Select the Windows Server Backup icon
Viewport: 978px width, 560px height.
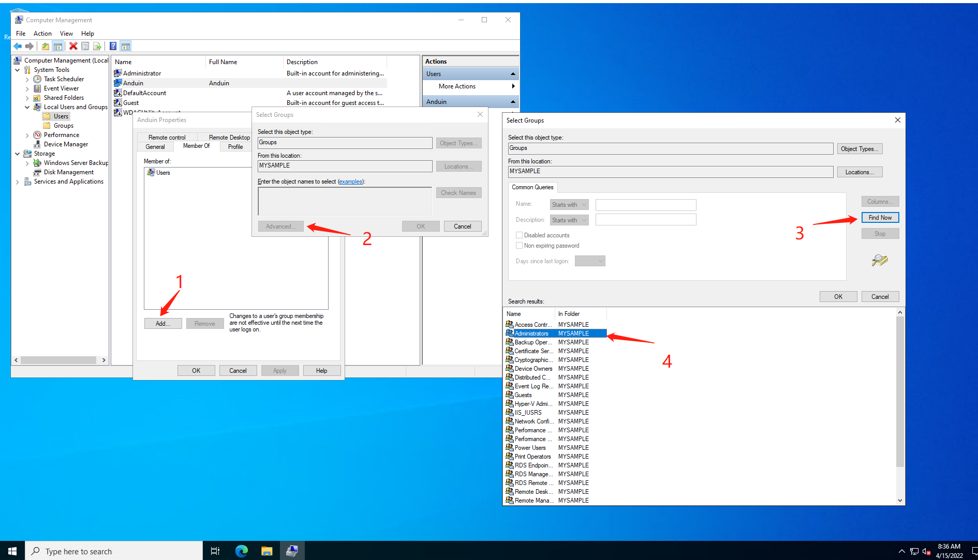click(37, 163)
